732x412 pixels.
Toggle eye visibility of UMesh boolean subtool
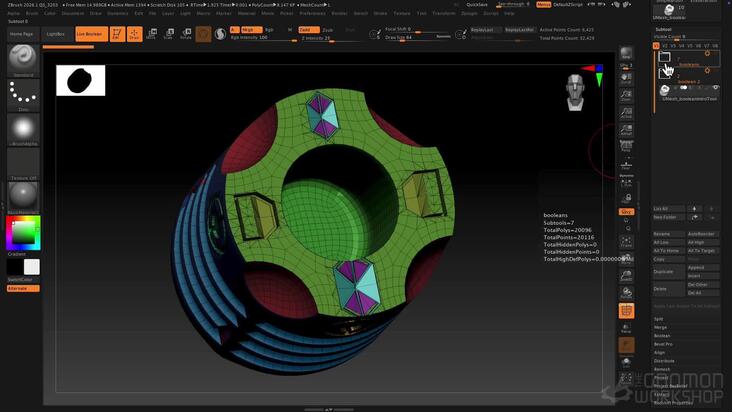(715, 87)
